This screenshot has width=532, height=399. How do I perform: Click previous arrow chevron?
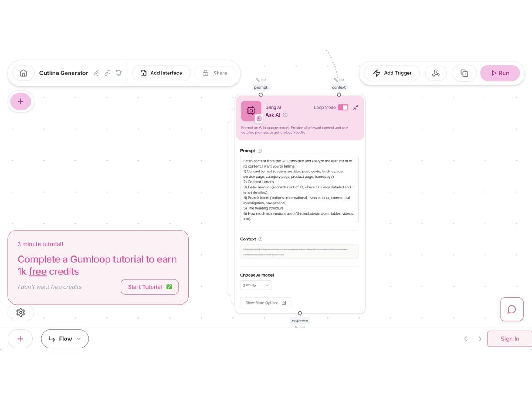pyautogui.click(x=465, y=339)
